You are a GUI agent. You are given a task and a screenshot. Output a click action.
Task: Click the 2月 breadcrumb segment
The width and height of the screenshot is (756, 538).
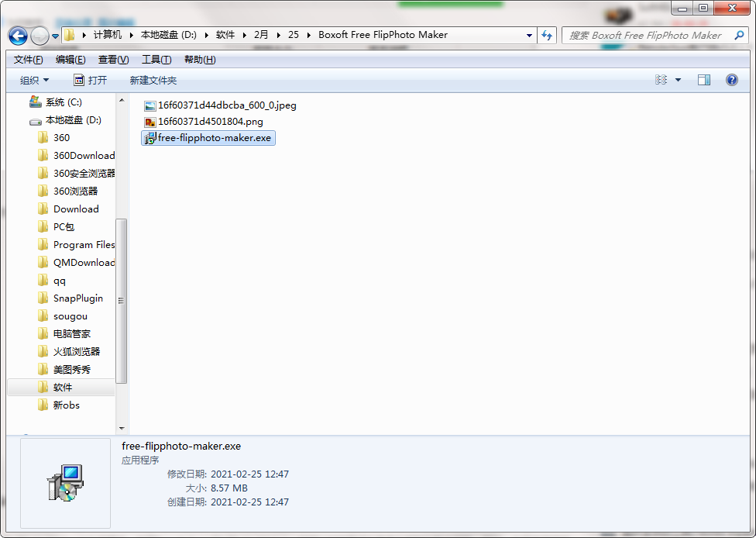(x=261, y=35)
